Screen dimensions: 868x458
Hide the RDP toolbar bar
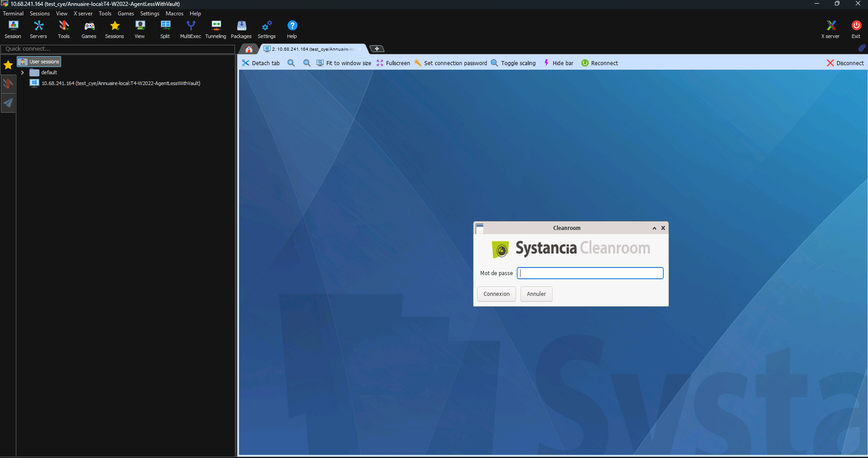pos(558,63)
